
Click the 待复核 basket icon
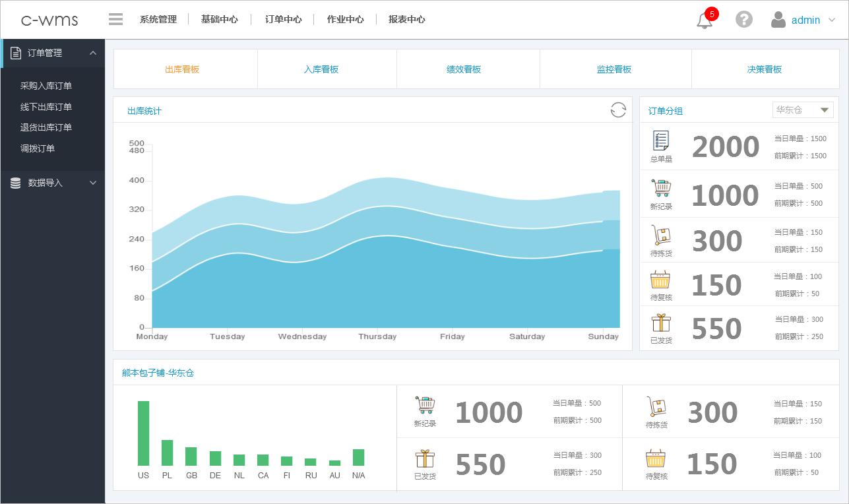pyautogui.click(x=660, y=280)
